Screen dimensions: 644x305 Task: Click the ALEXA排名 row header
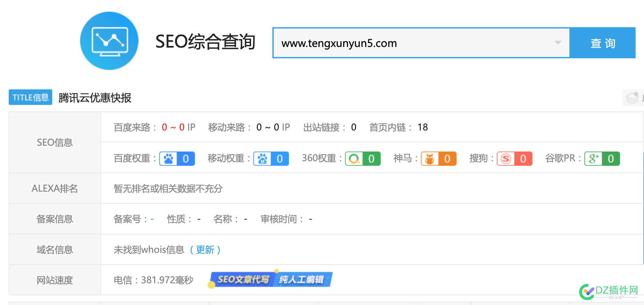(55, 188)
